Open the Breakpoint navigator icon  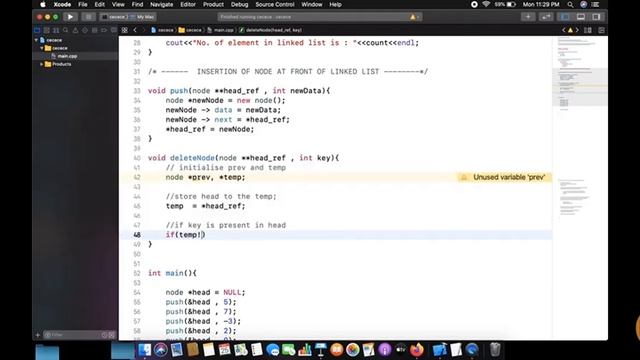pos(104,30)
